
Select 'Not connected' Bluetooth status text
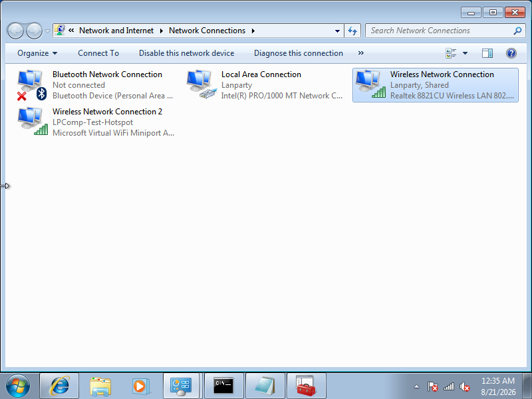(x=78, y=85)
